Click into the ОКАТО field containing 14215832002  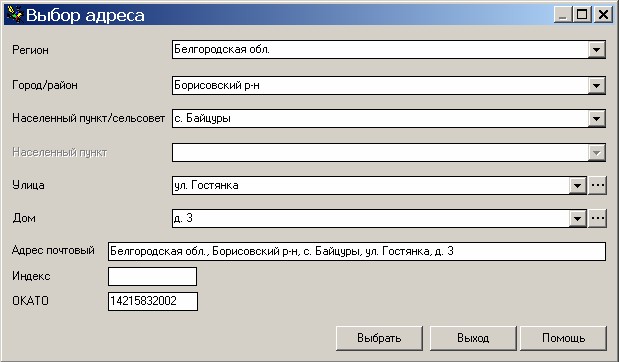[x=153, y=301]
